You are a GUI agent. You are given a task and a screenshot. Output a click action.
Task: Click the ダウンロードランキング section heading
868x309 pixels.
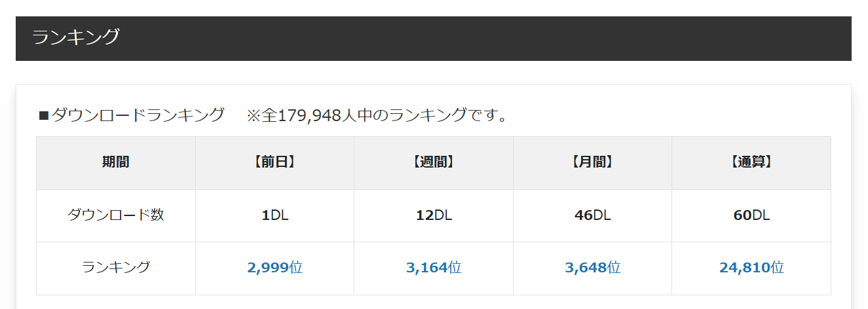[x=138, y=116]
